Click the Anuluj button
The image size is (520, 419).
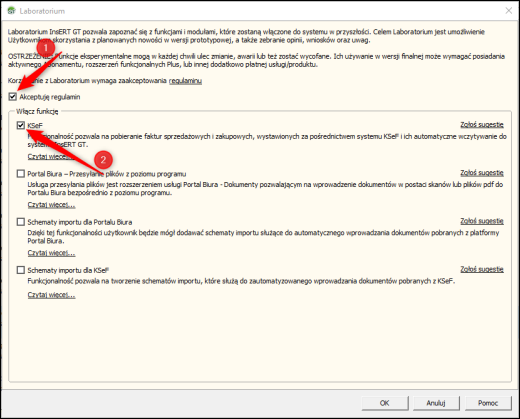(x=436, y=403)
